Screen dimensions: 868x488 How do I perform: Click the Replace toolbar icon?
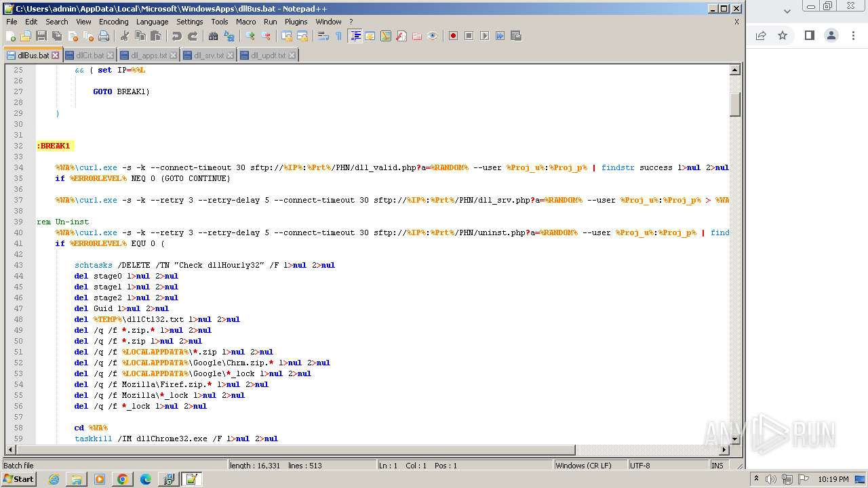[x=229, y=36]
